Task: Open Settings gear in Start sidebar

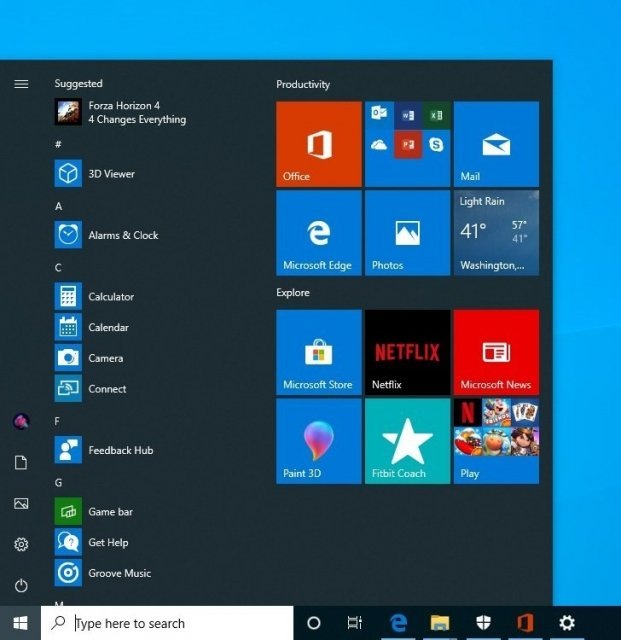Action: point(21,544)
